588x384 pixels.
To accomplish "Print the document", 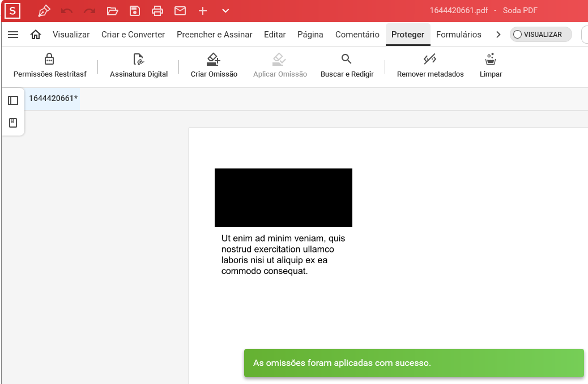I will click(157, 11).
